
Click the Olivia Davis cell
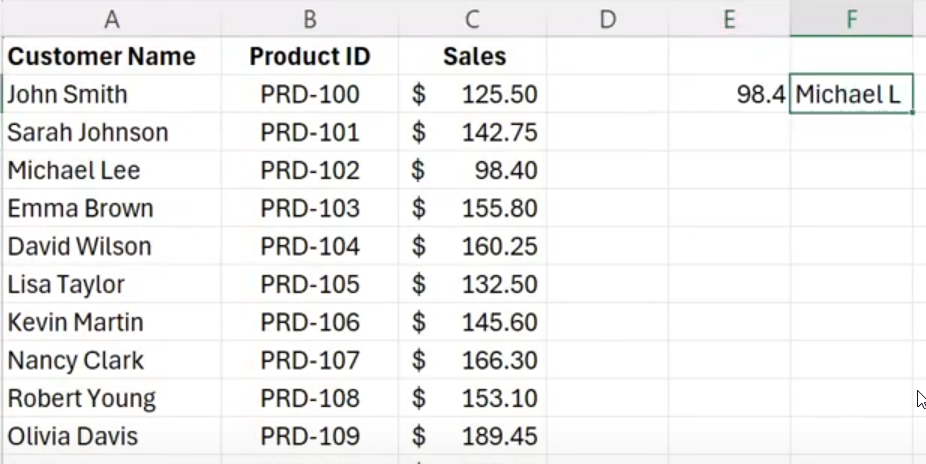coord(73,437)
